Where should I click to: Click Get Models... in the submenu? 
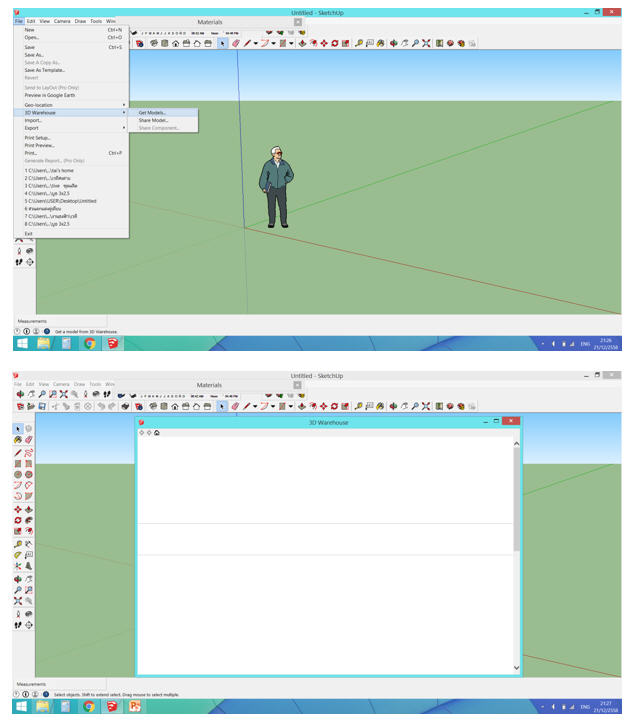tap(163, 113)
